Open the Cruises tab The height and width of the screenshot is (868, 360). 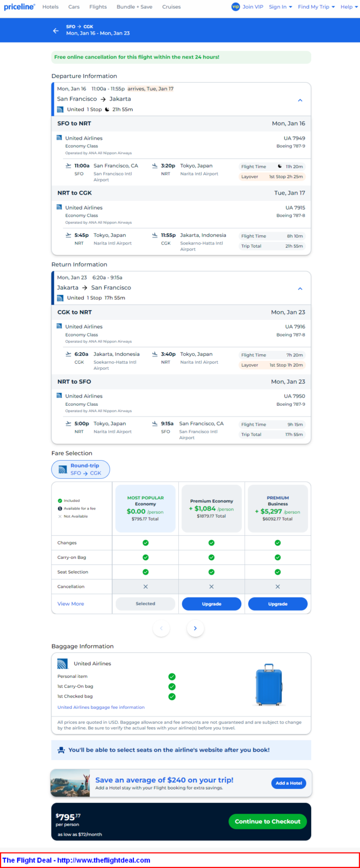[x=171, y=7]
